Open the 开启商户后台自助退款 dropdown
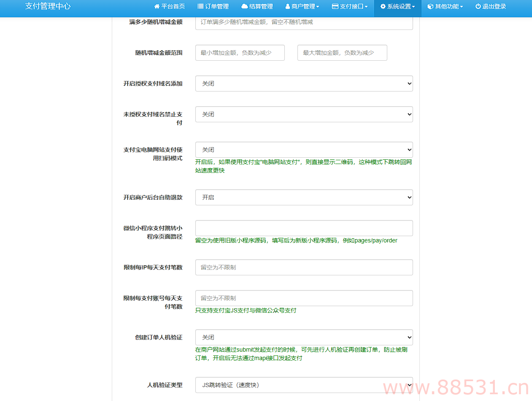 304,197
